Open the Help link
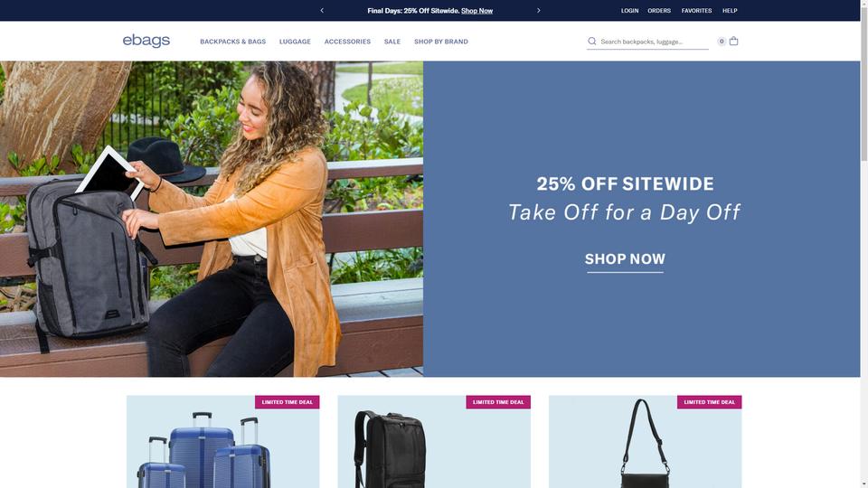 730,11
